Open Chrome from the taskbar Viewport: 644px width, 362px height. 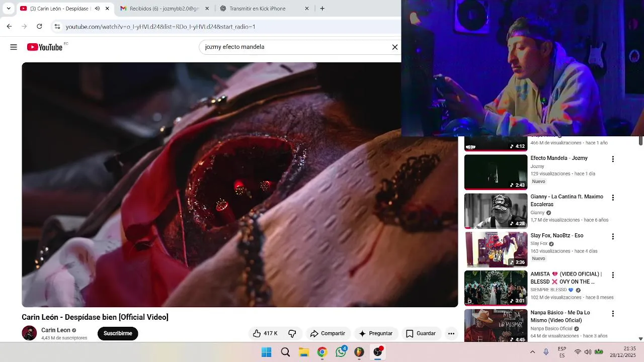click(x=322, y=352)
